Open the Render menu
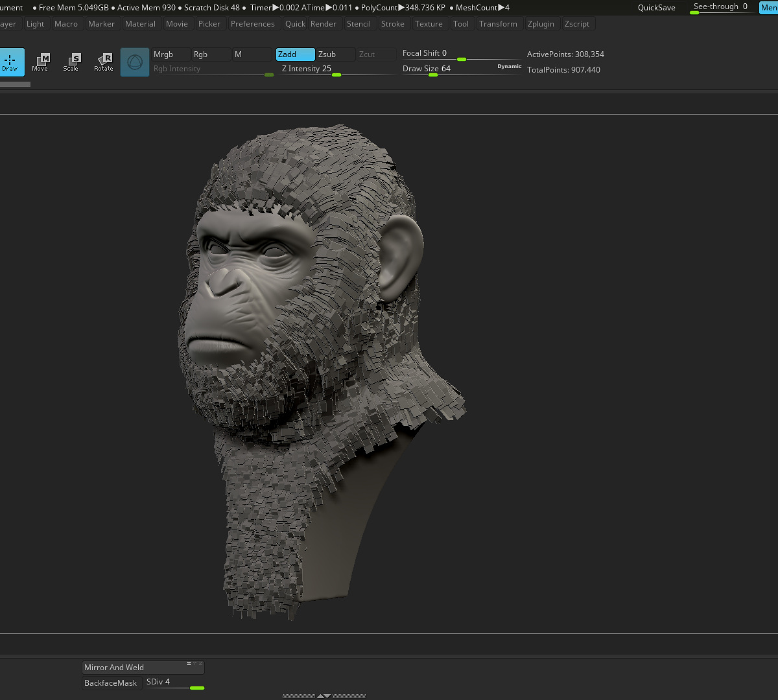This screenshot has width=778, height=700. tap(324, 24)
